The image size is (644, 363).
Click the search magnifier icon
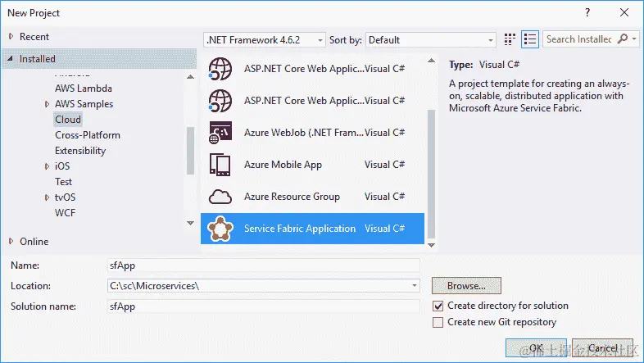[x=623, y=39]
